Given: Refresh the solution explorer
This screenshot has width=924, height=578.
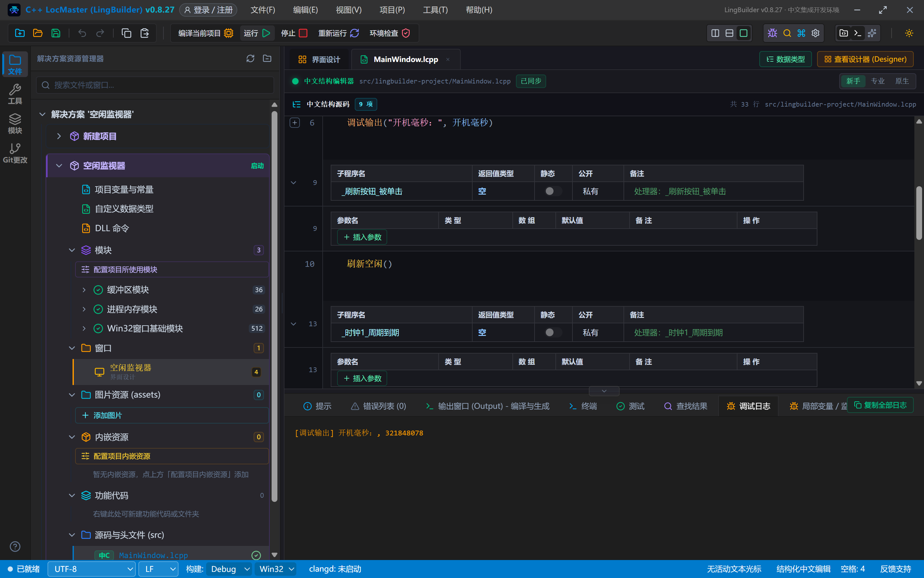Looking at the screenshot, I should tap(250, 58).
